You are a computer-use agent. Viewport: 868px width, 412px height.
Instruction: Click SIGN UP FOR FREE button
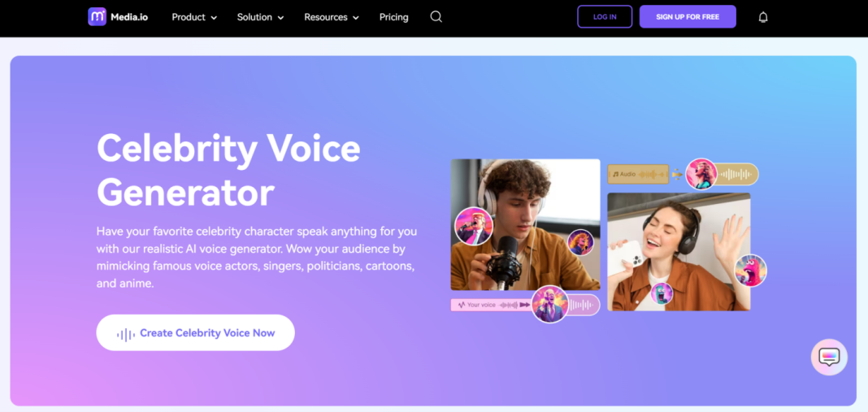pyautogui.click(x=688, y=16)
